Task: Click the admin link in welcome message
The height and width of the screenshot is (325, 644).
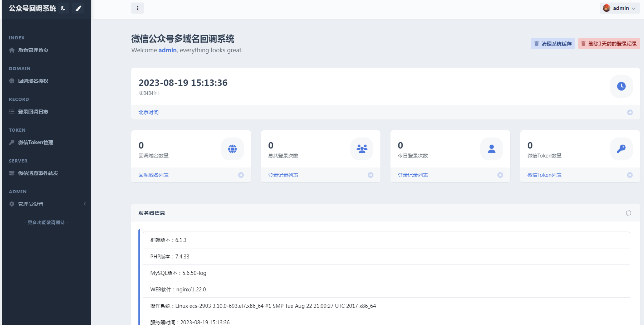Action: tap(168, 50)
